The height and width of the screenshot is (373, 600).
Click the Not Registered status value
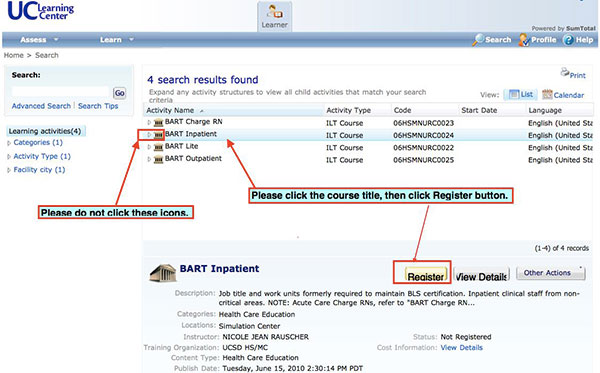(466, 337)
